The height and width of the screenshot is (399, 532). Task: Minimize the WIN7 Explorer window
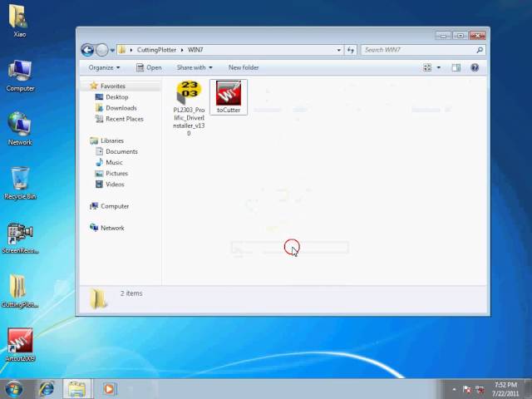point(443,36)
